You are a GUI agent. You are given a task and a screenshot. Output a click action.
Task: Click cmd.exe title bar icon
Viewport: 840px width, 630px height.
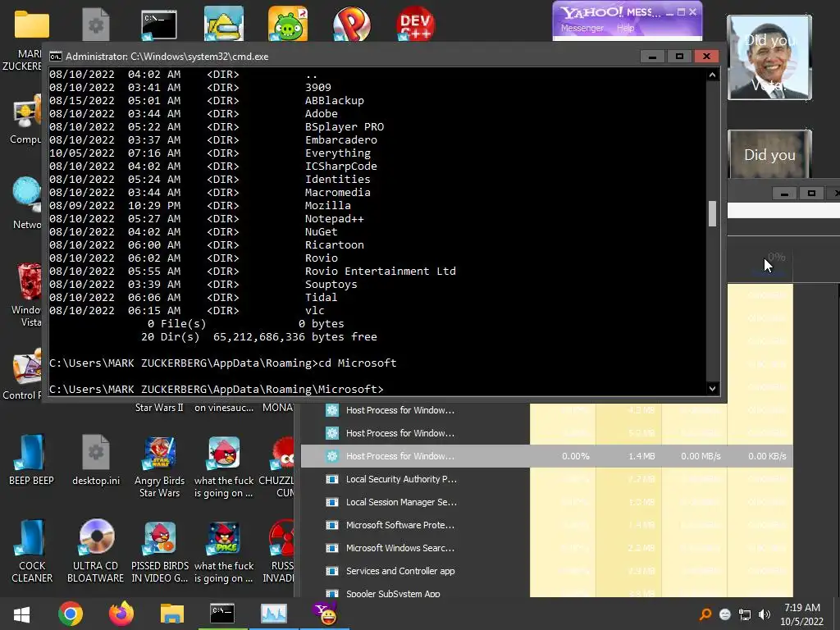56,57
